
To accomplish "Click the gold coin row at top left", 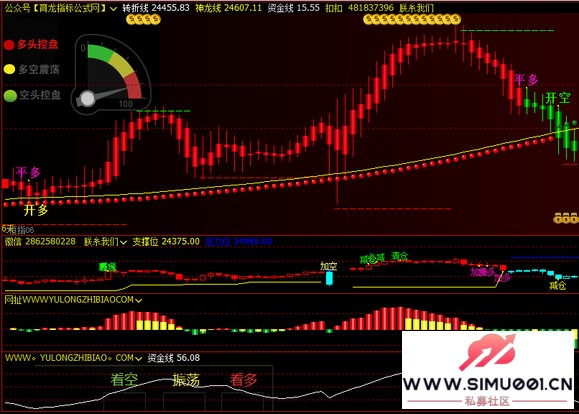I will [x=143, y=19].
